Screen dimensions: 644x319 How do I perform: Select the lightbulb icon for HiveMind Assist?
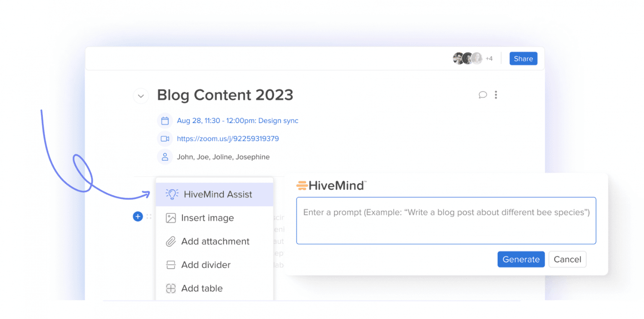click(x=171, y=194)
